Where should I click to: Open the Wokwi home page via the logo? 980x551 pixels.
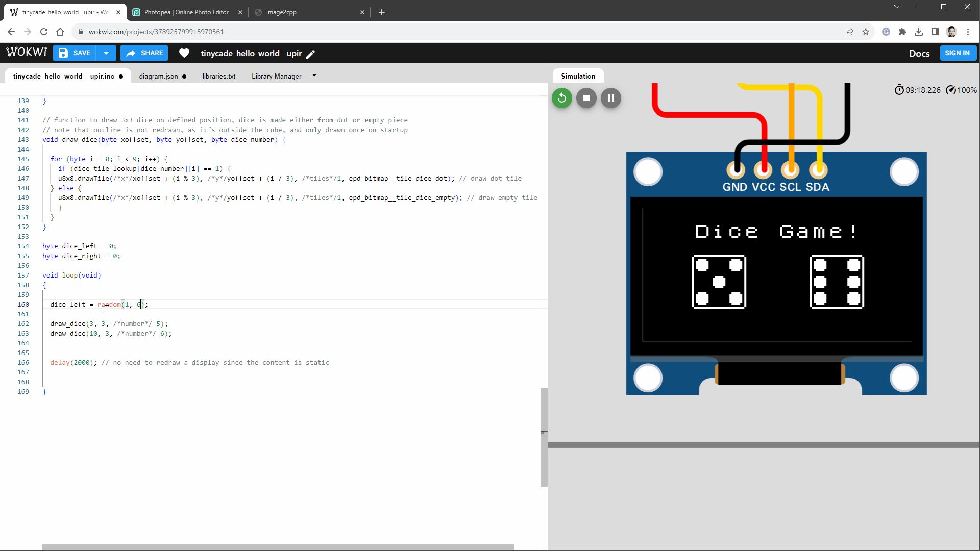tap(26, 52)
